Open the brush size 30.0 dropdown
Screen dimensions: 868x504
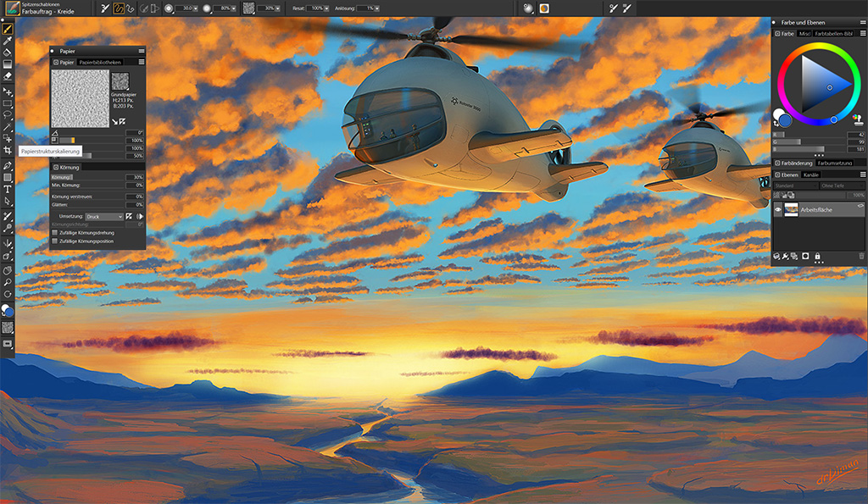pos(196,8)
